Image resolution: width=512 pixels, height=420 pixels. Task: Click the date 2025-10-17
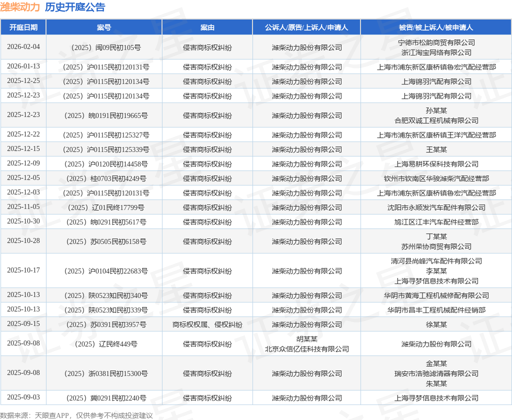(23, 270)
